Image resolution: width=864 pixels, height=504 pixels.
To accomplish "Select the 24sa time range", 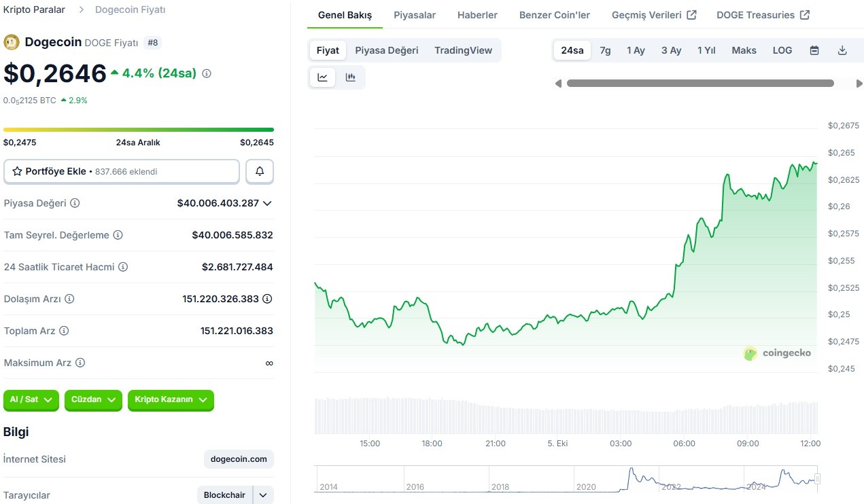I will click(x=572, y=50).
